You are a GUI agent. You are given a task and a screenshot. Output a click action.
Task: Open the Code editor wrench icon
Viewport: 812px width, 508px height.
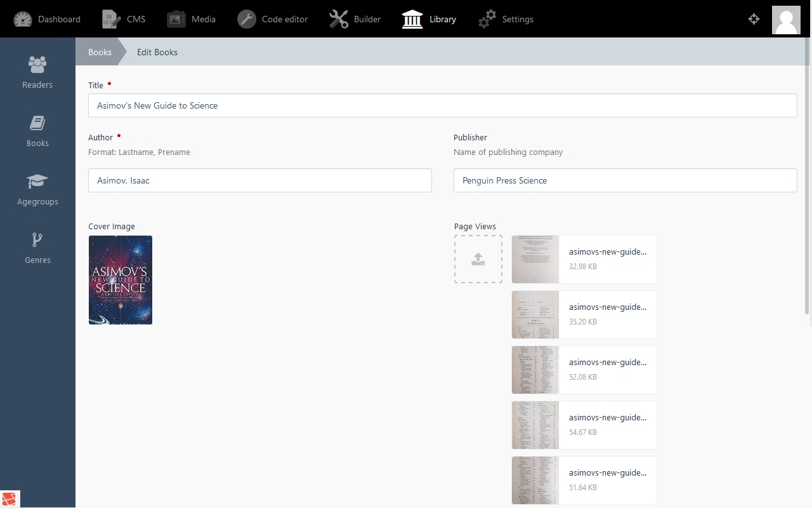point(247,19)
